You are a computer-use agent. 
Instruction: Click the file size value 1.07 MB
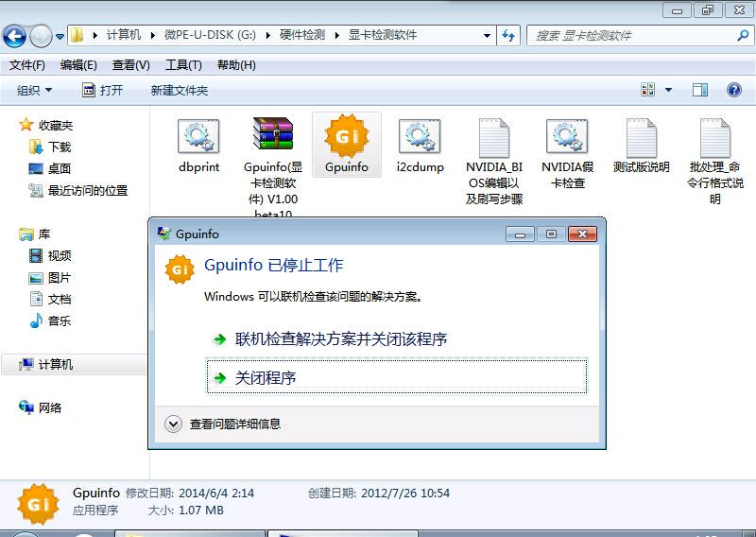pyautogui.click(x=201, y=510)
